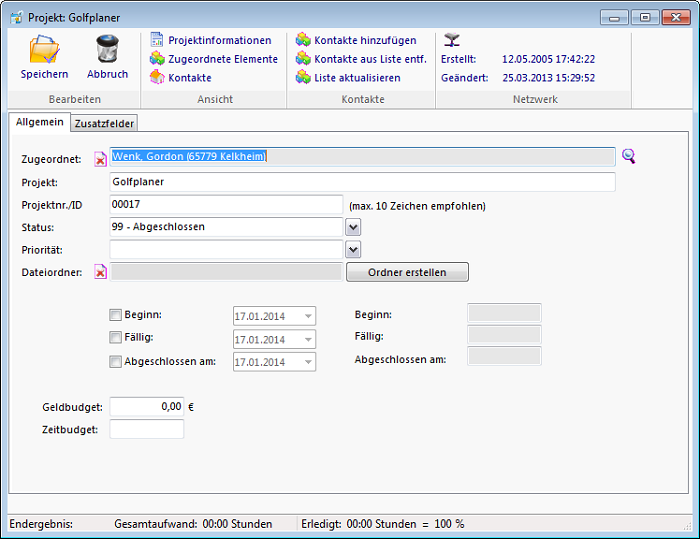Click the right-side read-only Abgeschlossen am field
The image size is (700, 539).
pyautogui.click(x=504, y=356)
